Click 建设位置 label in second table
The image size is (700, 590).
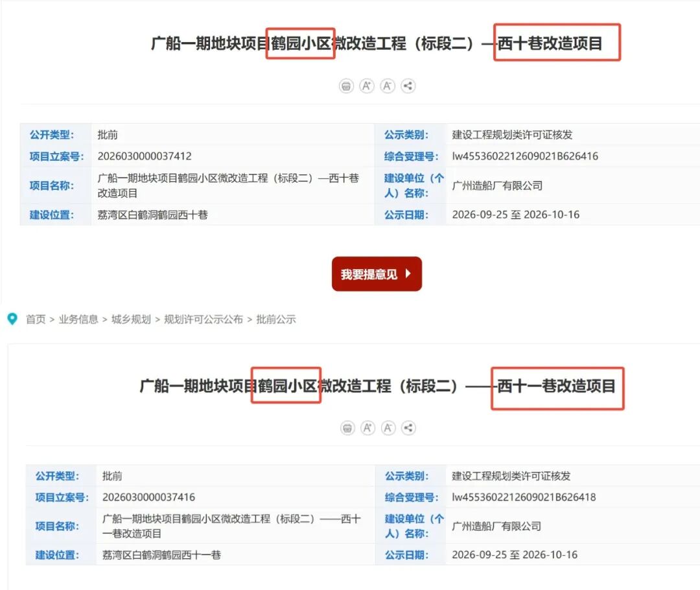[x=57, y=555]
